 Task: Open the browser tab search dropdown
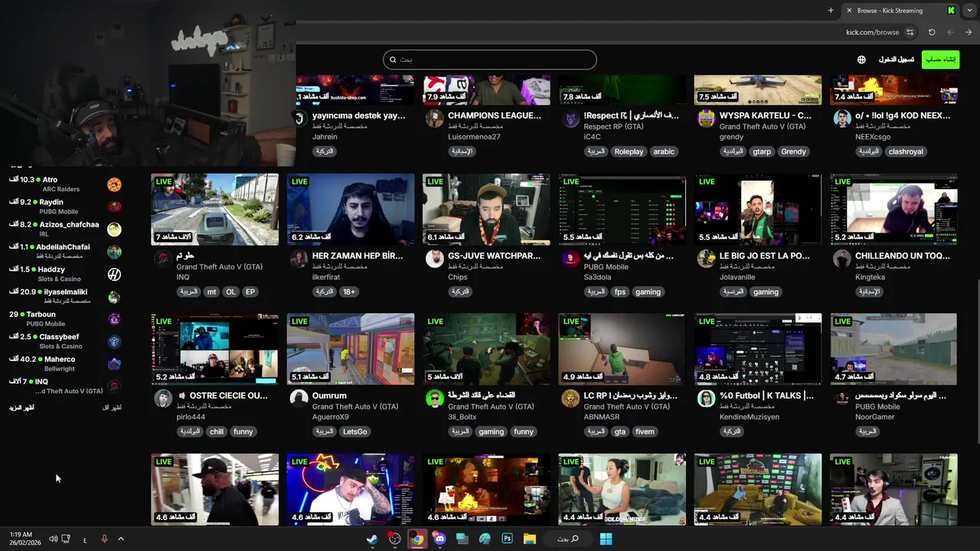point(969,10)
